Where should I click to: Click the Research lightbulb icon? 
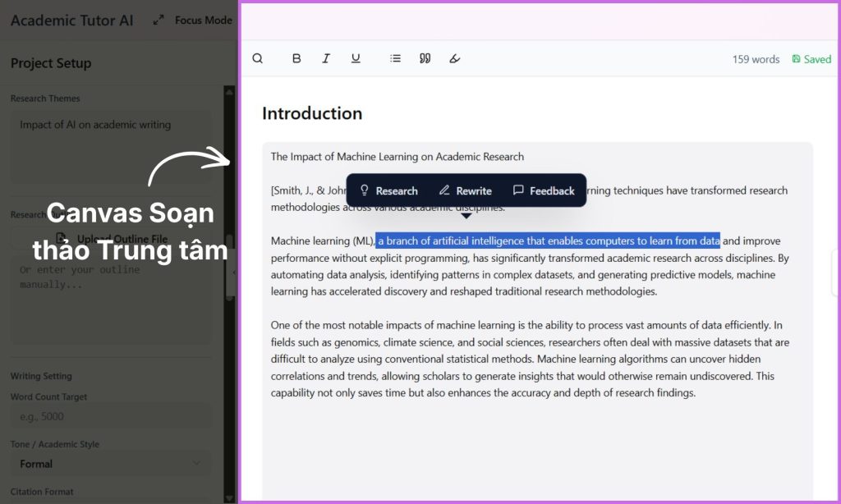click(x=365, y=190)
